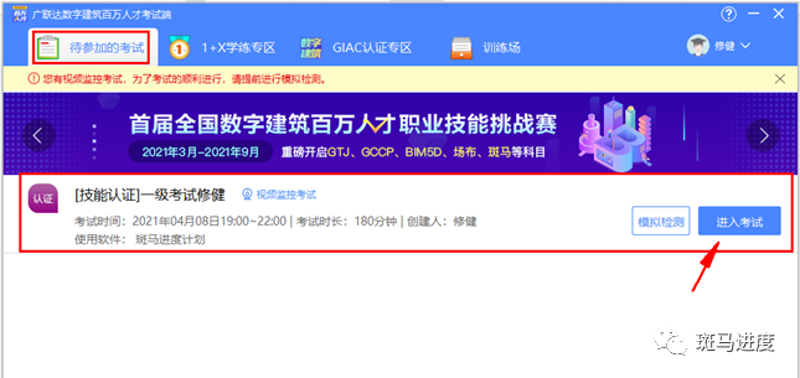Click the 视频监控考试 label
The image size is (800, 378).
[286, 194]
